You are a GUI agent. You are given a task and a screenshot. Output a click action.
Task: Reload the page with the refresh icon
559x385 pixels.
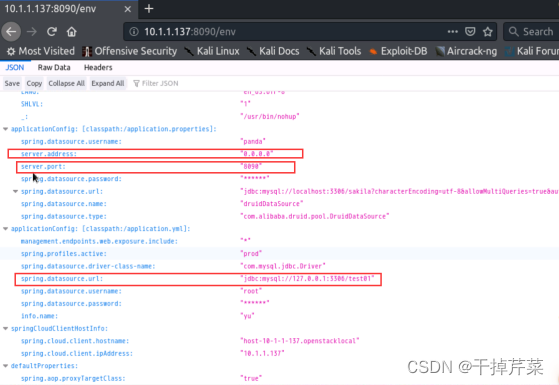[x=52, y=32]
